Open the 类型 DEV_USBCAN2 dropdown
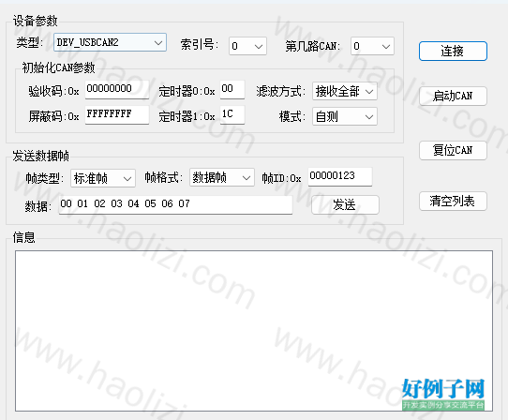Image resolution: width=508 pixels, height=420 pixels. tap(110, 42)
